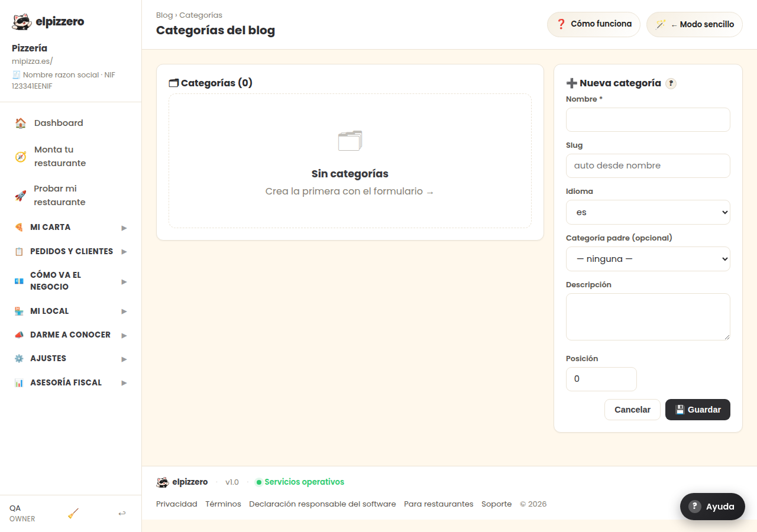This screenshot has width=757, height=532.
Task: Click the pizza slice icon for Mi Carta
Action: pos(19,227)
